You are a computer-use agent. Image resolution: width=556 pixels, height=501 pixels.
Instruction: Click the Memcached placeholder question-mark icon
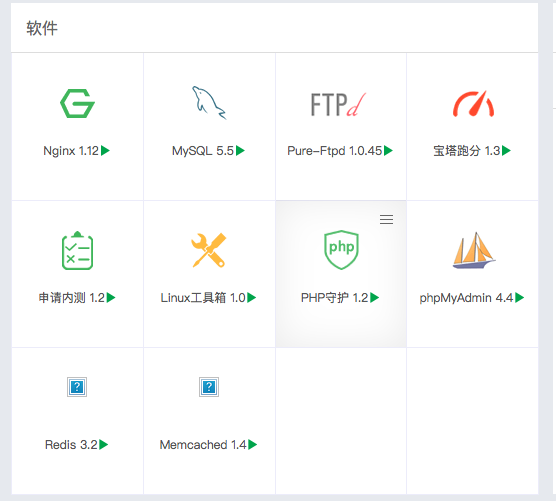point(209,387)
